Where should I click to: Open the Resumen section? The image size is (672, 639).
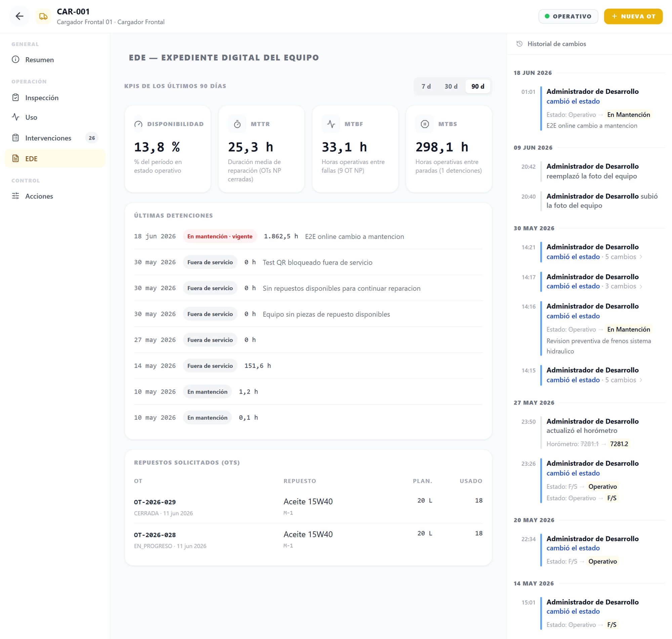55,59
